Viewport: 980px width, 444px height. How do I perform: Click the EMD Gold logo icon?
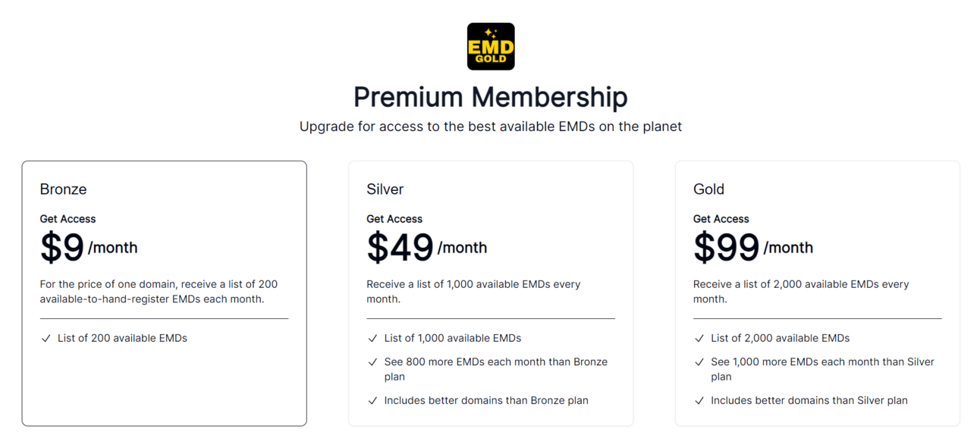491,46
